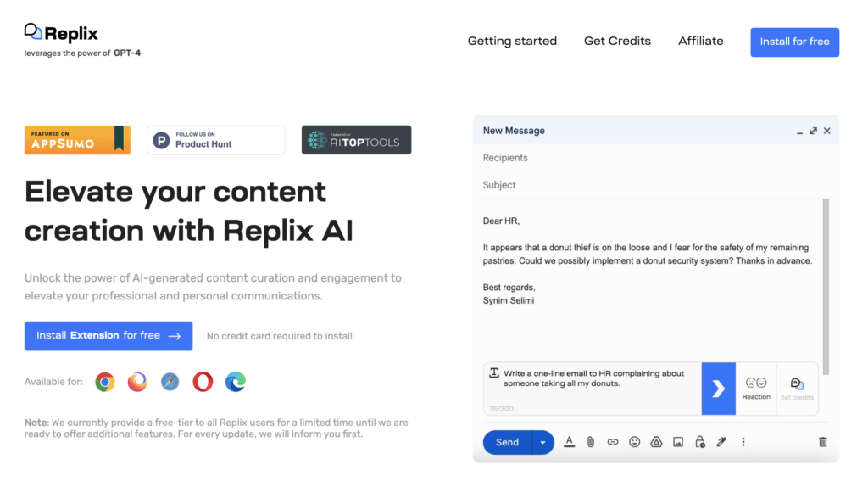Insert files using Drive
The width and height of the screenshot is (868, 487).
656,442
